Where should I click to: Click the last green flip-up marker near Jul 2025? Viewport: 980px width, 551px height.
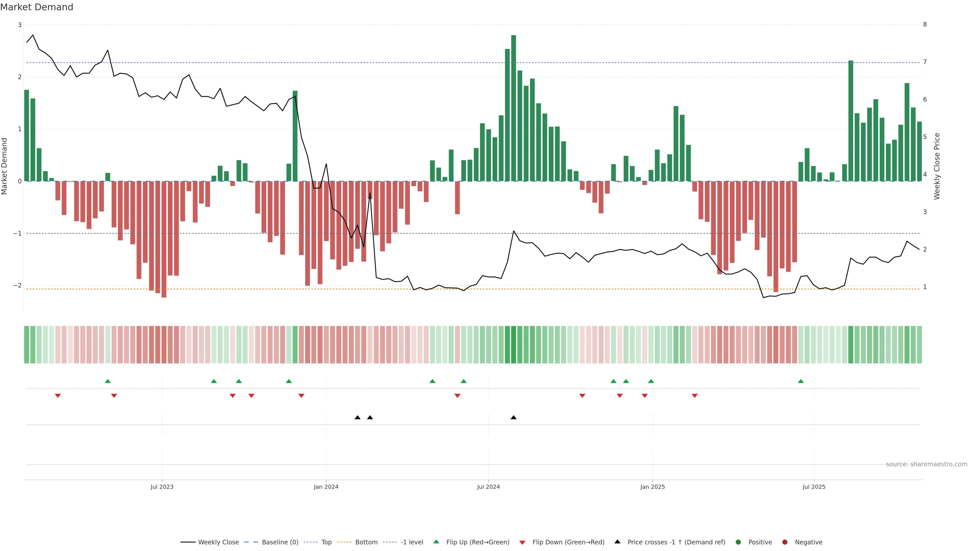coord(801,381)
